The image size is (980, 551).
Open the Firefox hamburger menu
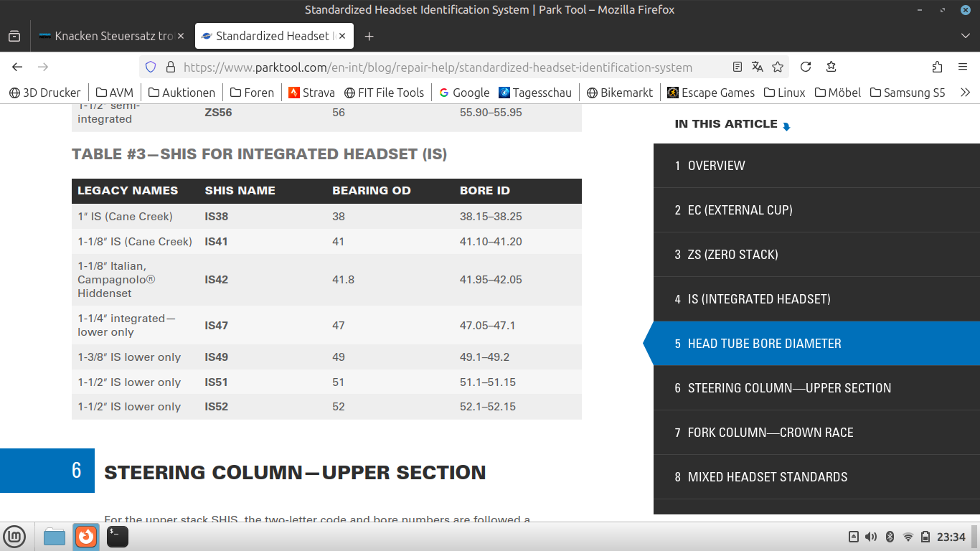click(x=963, y=67)
